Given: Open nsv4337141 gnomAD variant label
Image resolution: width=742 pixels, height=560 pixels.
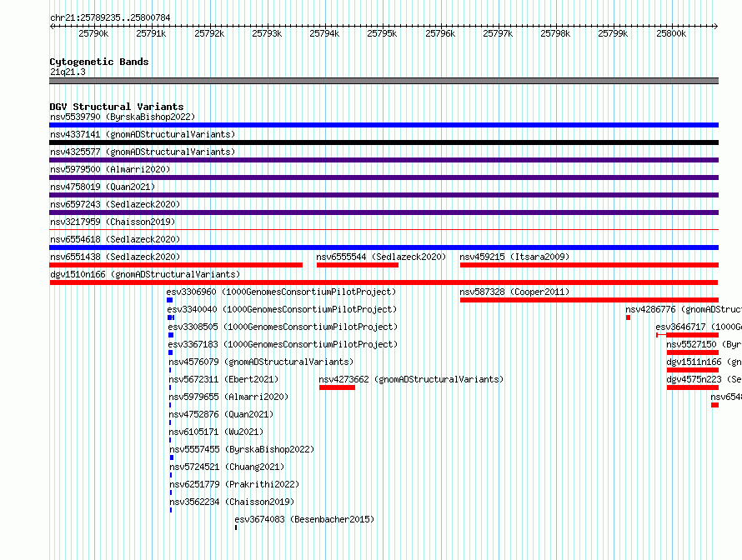Looking at the screenshot, I should click(143, 134).
